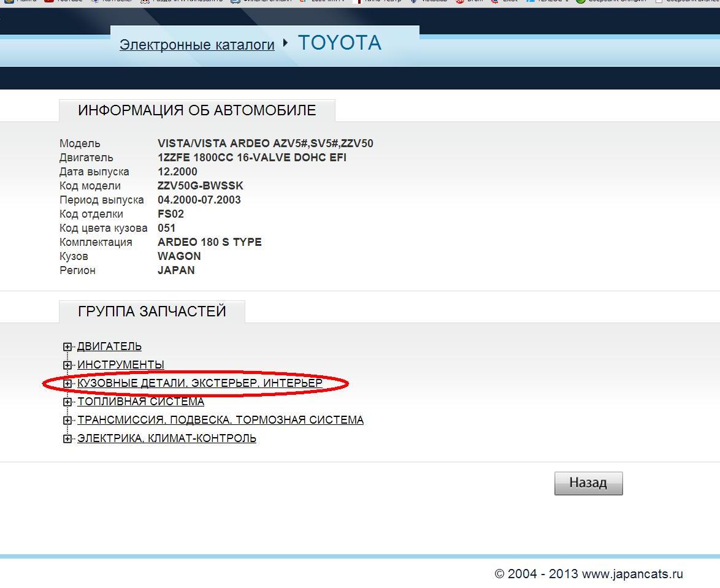Expand КУЗОВНЫЕ ДЕТАЛИ plus icon
The image size is (720, 588).
pyautogui.click(x=67, y=384)
